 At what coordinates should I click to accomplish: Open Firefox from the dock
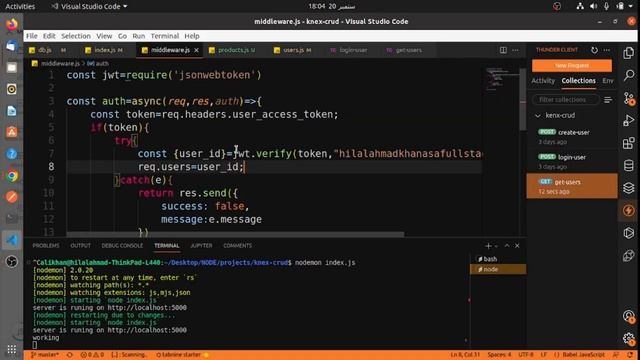click(12, 24)
